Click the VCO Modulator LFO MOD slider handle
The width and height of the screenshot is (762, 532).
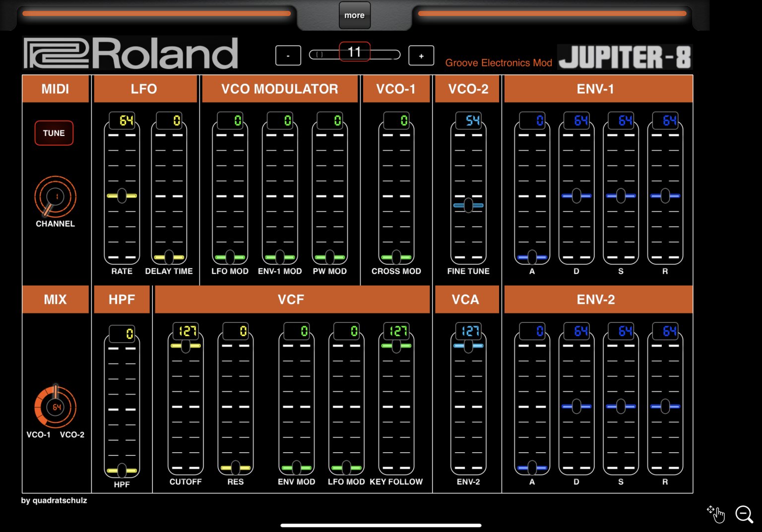pyautogui.click(x=230, y=257)
